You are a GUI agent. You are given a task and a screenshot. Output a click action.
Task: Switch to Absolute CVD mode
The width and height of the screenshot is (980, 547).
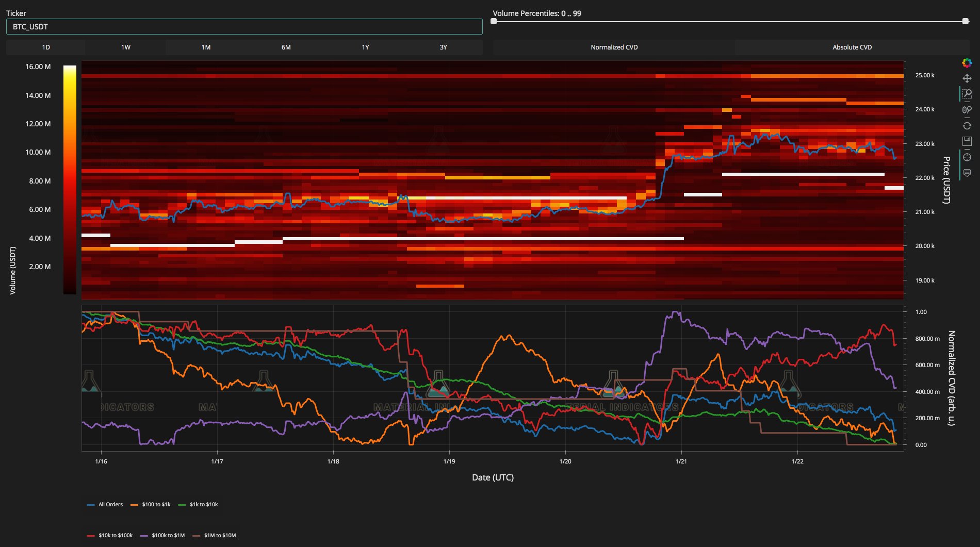click(x=852, y=47)
